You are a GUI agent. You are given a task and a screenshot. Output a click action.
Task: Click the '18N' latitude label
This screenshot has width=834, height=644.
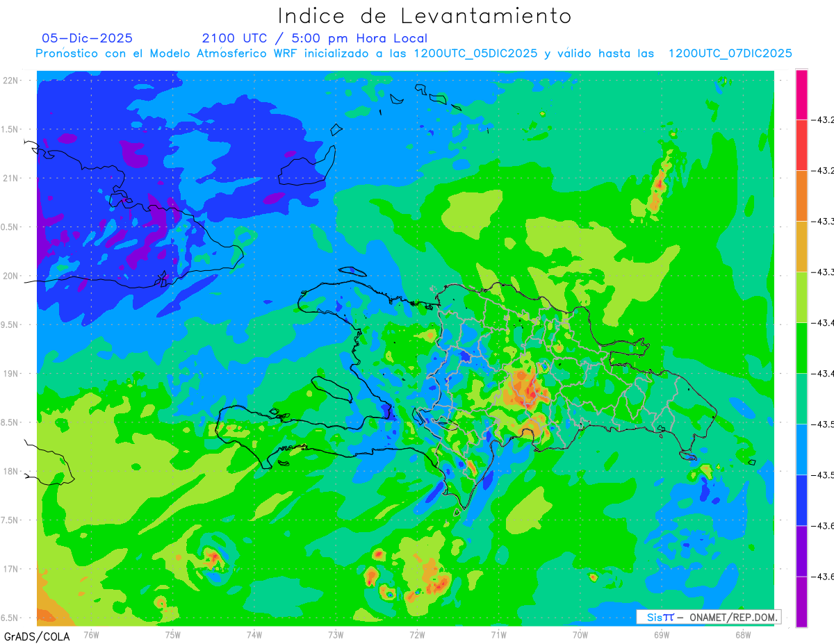point(12,472)
